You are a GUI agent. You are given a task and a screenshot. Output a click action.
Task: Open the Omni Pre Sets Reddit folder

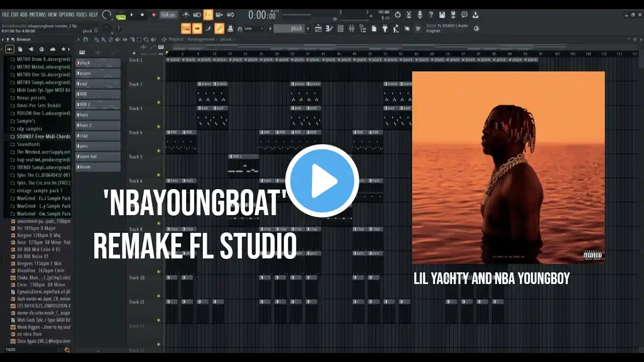(x=39, y=106)
